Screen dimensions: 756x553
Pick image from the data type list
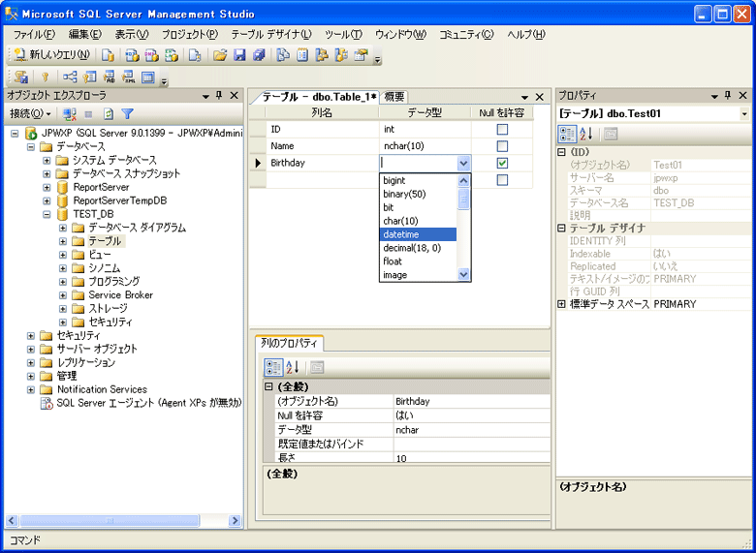pyautogui.click(x=418, y=275)
